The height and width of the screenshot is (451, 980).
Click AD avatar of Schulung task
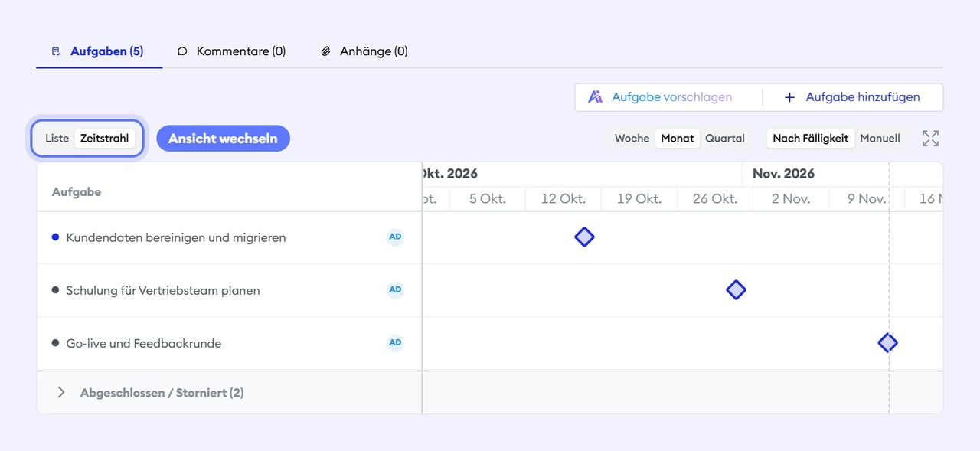(x=395, y=289)
